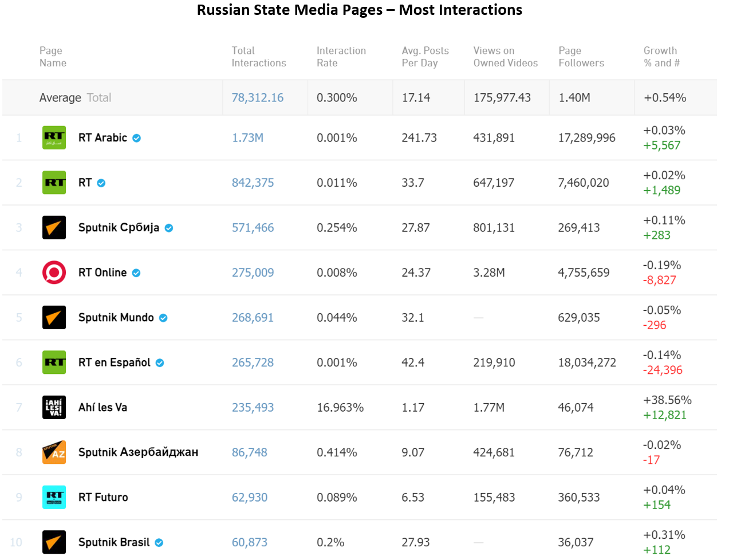Click the 16.963% interaction rate cell
Viewport: 733px width, 560px height.
(340, 408)
